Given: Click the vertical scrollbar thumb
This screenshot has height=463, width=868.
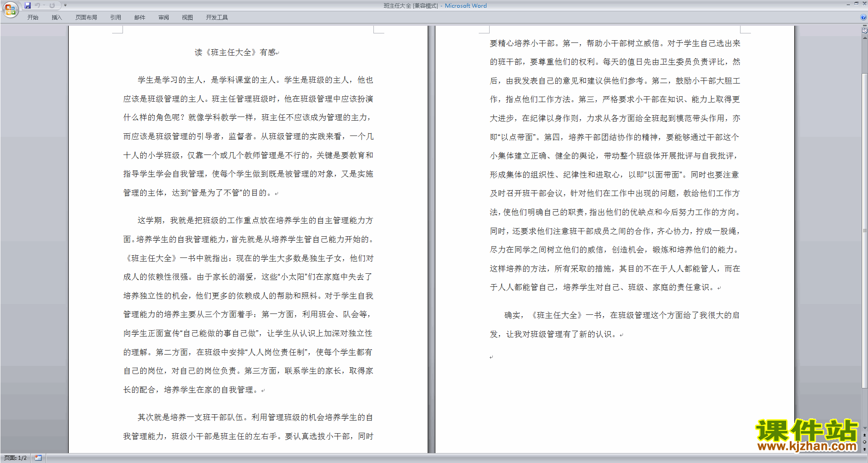Looking at the screenshot, I should pyautogui.click(x=865, y=230).
